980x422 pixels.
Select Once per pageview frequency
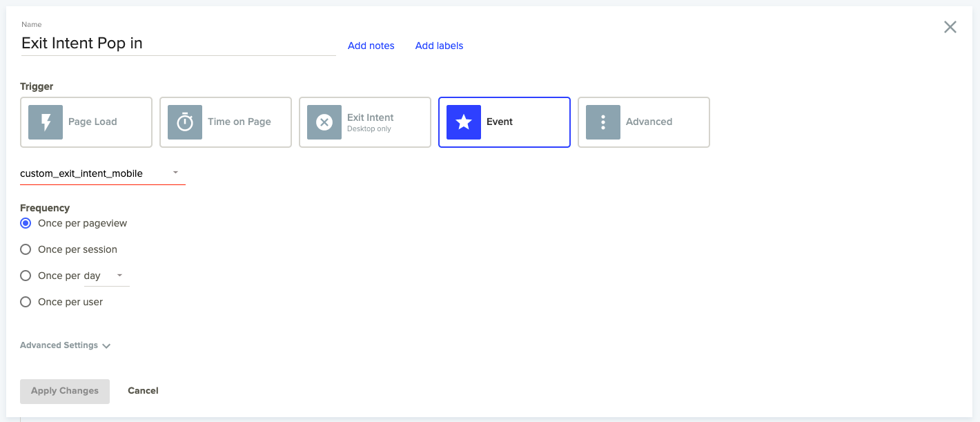coord(26,223)
